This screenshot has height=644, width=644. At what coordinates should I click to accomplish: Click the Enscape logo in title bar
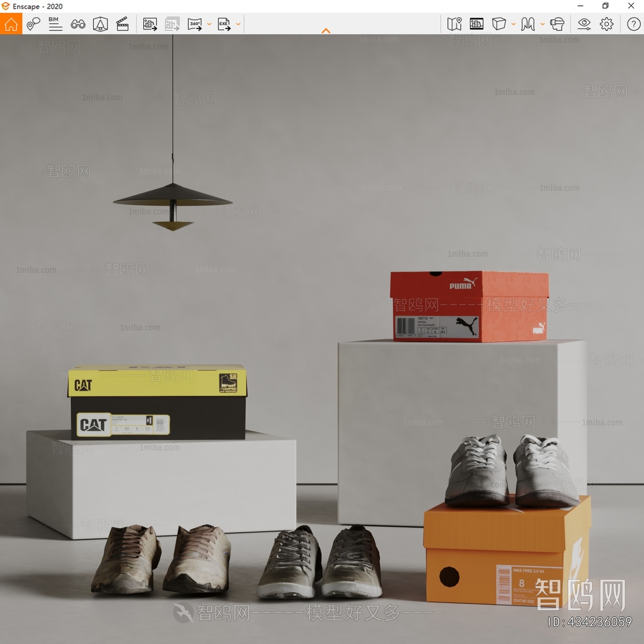pos(6,6)
